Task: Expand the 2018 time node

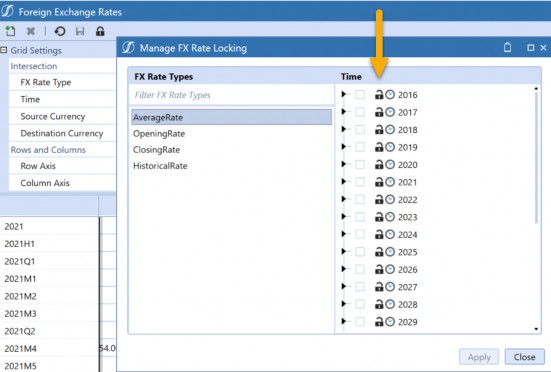Action: pyautogui.click(x=344, y=129)
